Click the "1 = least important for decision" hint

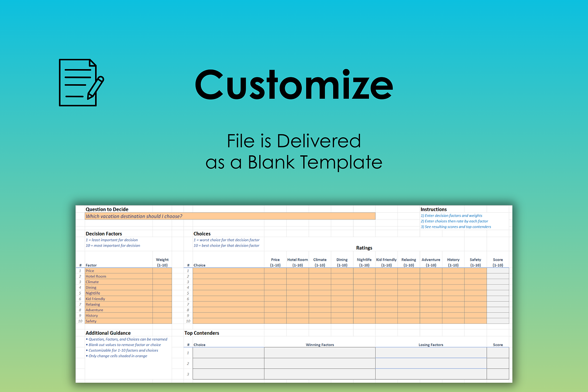[x=112, y=240]
